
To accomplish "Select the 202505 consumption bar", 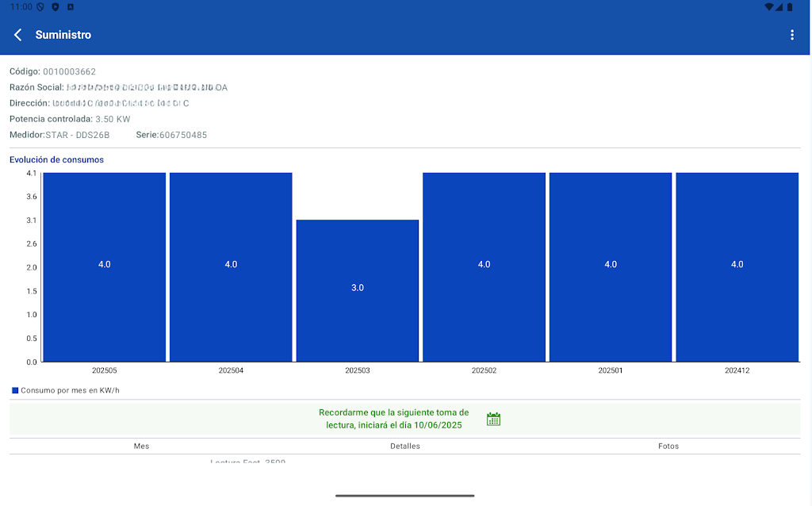I will pos(104,267).
